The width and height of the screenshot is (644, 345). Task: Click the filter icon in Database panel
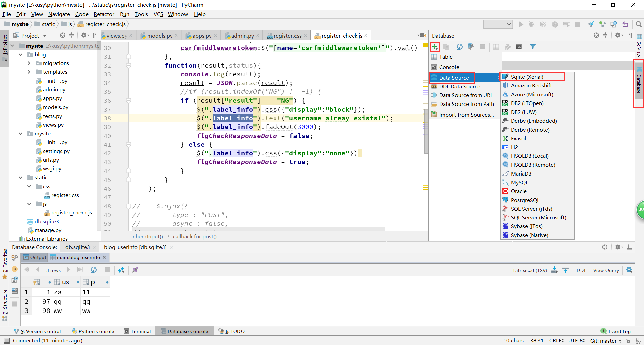pos(533,47)
